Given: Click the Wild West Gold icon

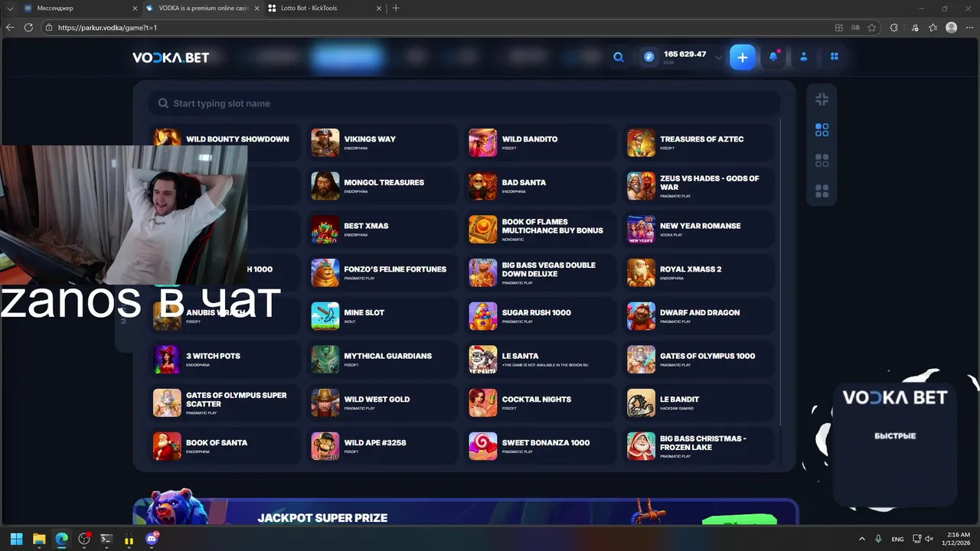Looking at the screenshot, I should click(x=325, y=403).
